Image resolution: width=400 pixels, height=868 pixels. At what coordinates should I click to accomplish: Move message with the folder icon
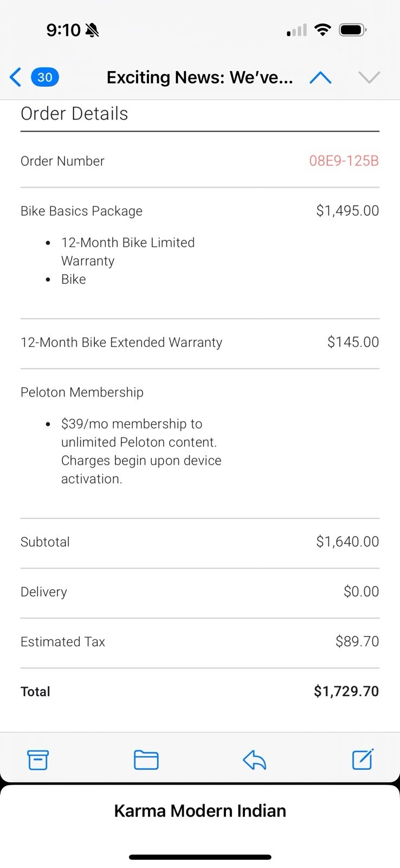point(146,759)
